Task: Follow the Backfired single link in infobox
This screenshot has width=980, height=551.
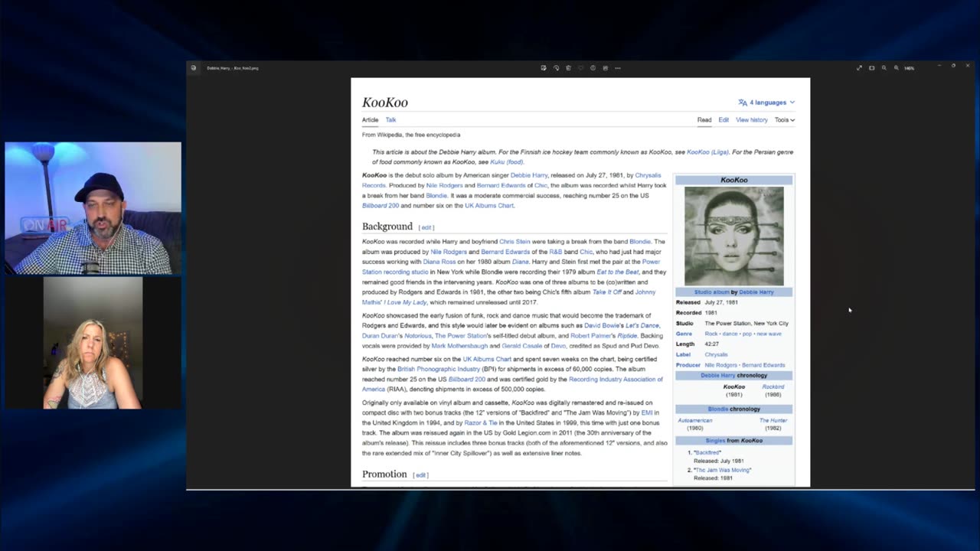Action: coord(707,453)
